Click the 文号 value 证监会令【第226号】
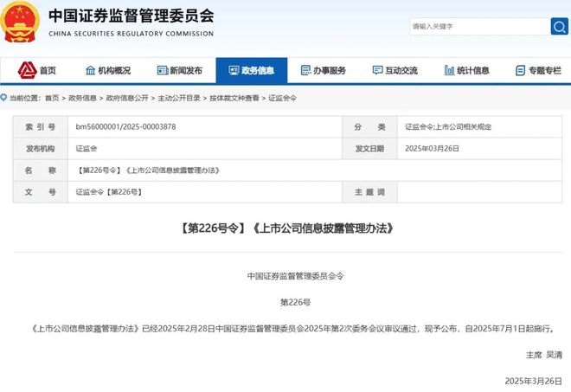The height and width of the screenshot is (392, 571). 108,192
